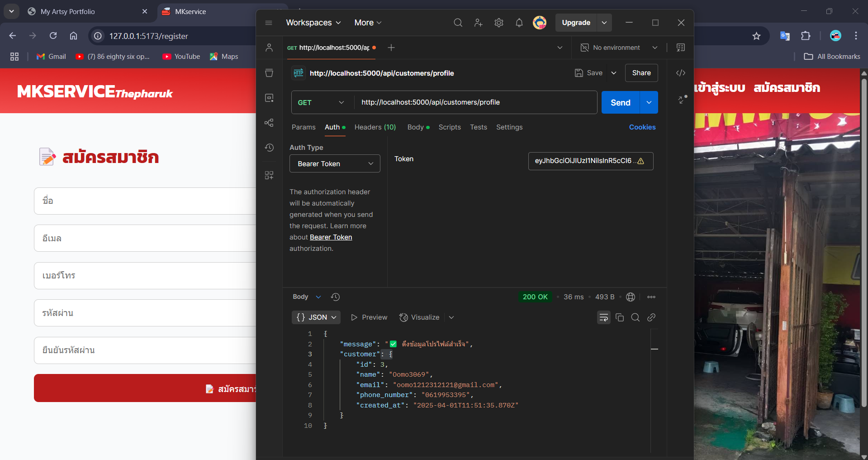Open Cookies link

(x=642, y=127)
